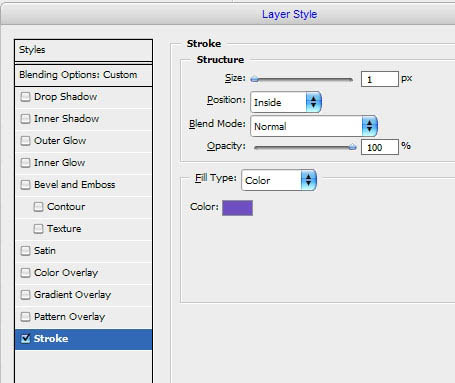This screenshot has height=383, width=455.
Task: Click the Opacity slider handle
Action: click(352, 147)
